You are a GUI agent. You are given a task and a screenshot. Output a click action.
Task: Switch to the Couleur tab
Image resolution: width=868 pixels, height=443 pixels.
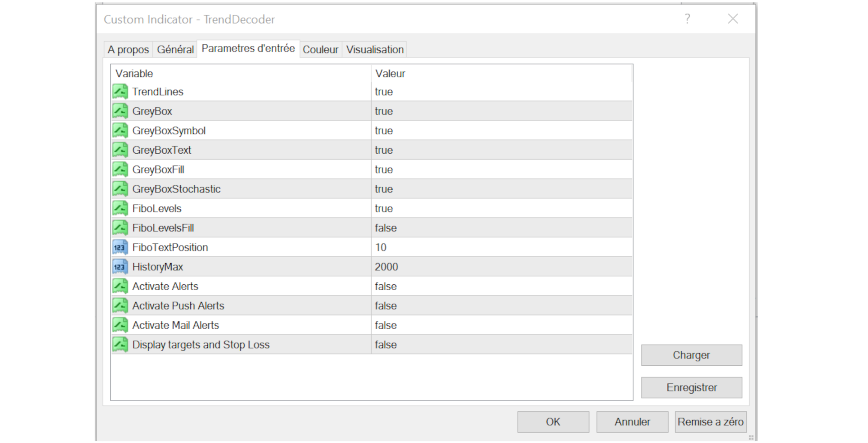pos(320,50)
